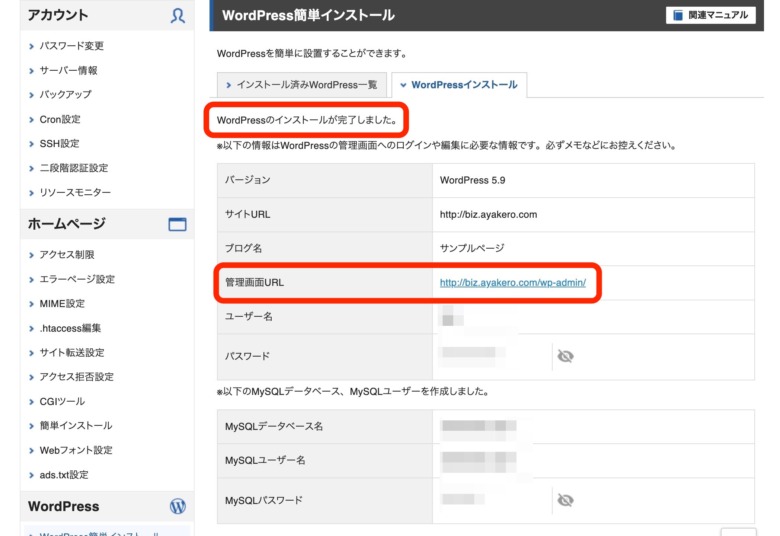Open パスワード変更 in the sidebar
Image resolution: width=780 pixels, height=536 pixels.
pyautogui.click(x=72, y=46)
